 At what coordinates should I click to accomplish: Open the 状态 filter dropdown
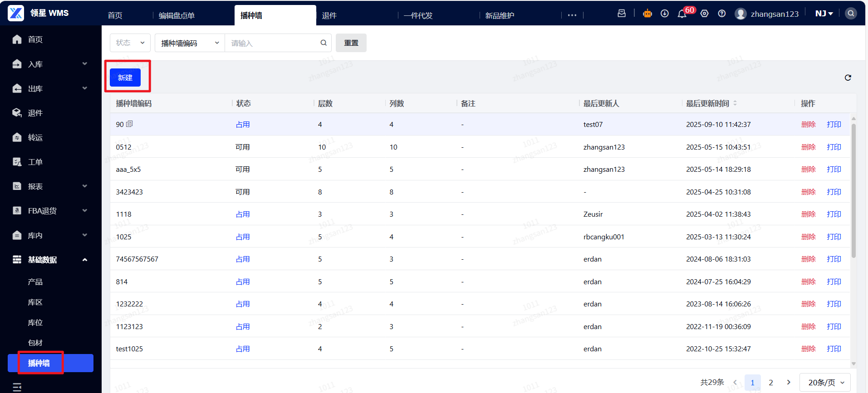coord(130,43)
